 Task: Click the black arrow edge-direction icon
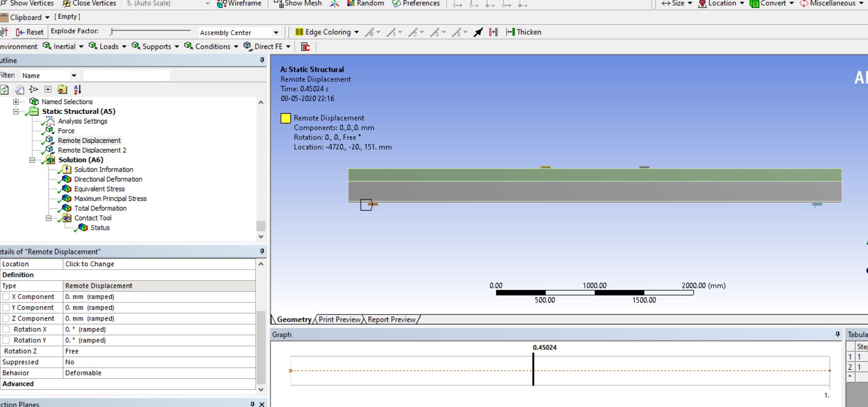[x=478, y=32]
